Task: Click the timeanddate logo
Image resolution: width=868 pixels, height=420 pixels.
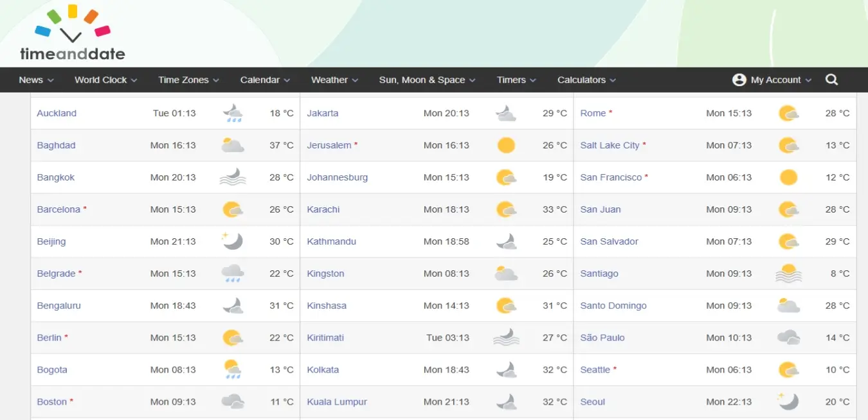Action: [72, 33]
